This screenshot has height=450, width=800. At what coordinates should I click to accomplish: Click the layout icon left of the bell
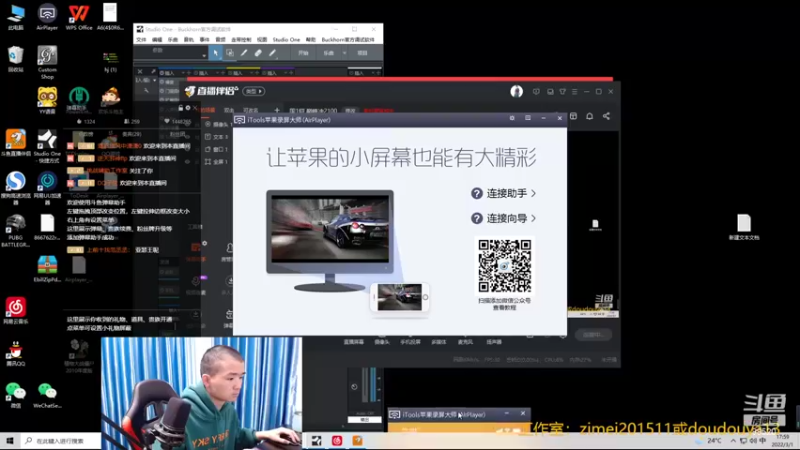(573, 116)
